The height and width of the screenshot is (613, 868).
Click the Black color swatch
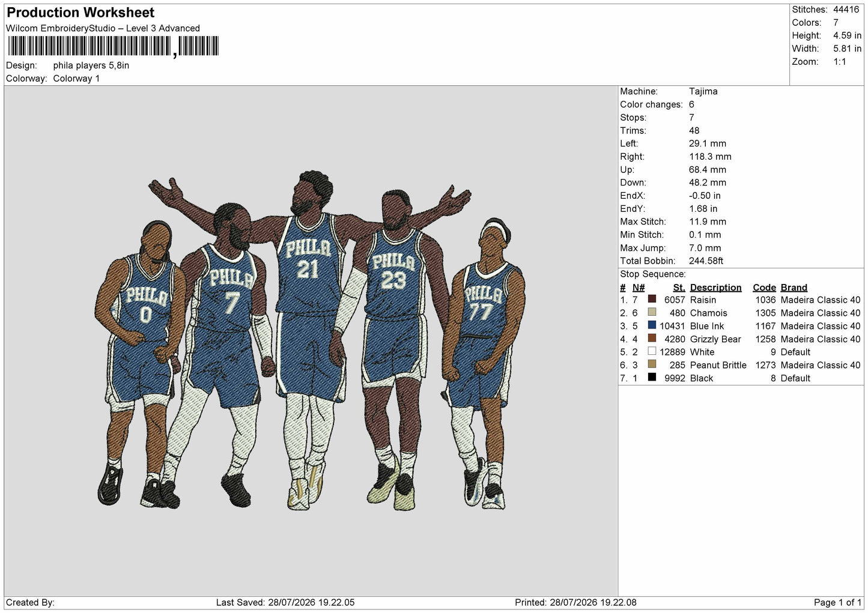click(652, 378)
